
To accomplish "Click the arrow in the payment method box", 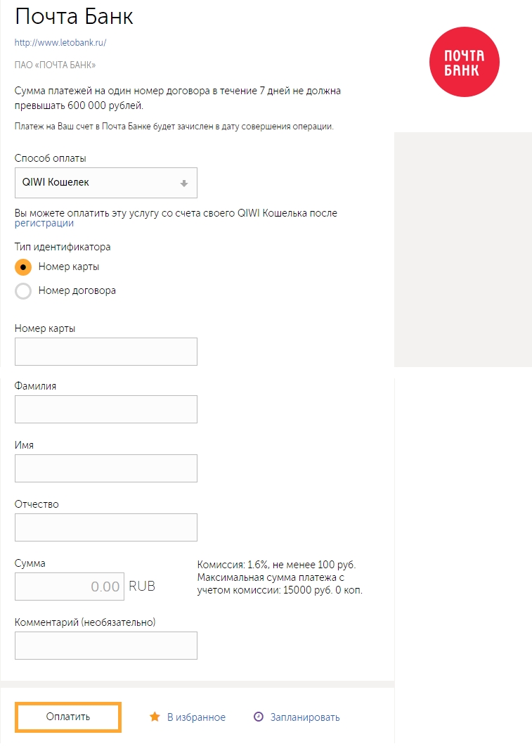I will pyautogui.click(x=184, y=183).
